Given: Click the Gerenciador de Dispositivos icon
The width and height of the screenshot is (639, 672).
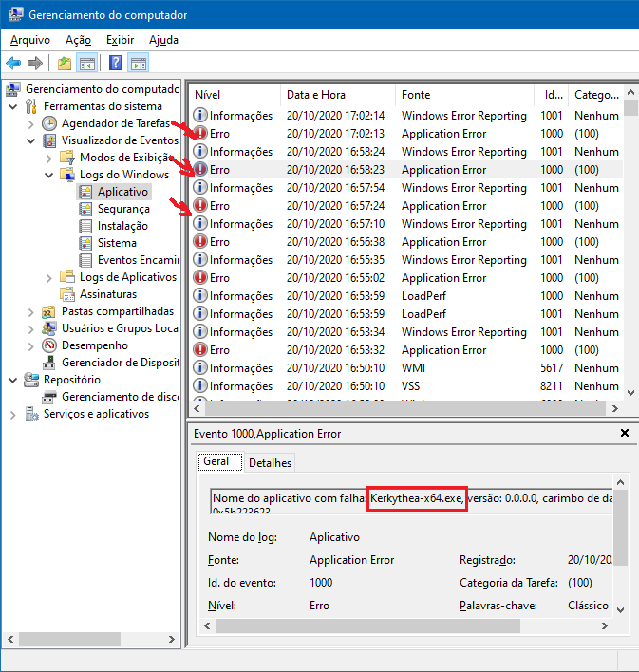Looking at the screenshot, I should click(x=49, y=363).
